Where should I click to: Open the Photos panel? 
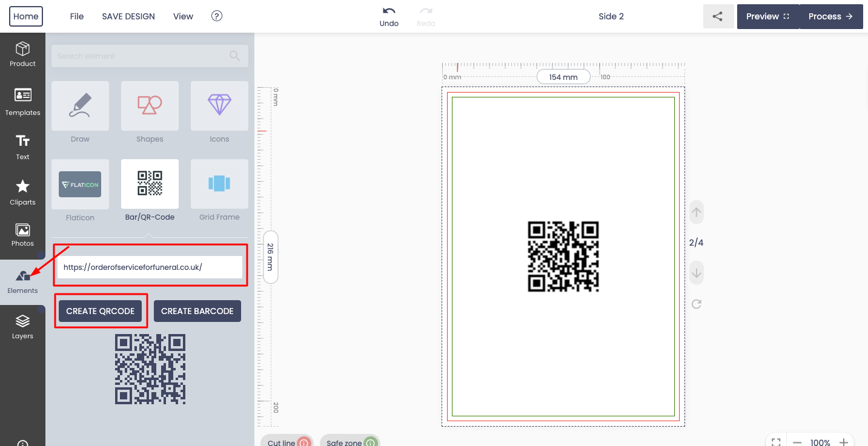[x=22, y=235]
